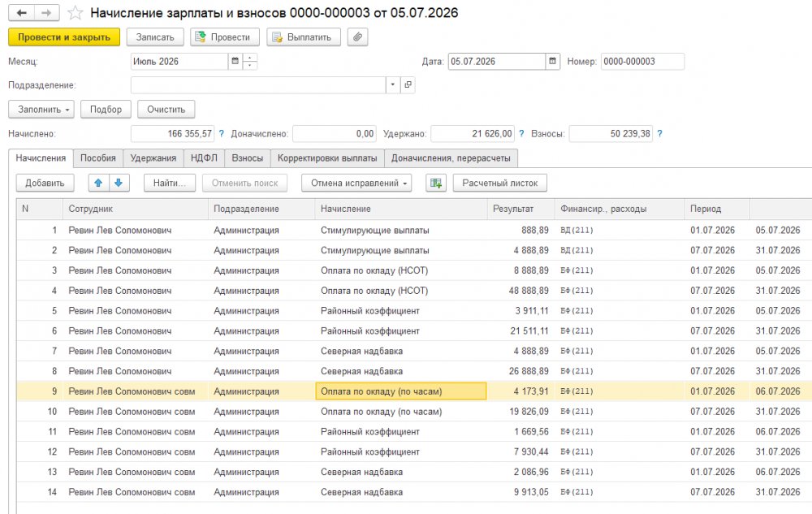
Task: Switch to the Удержания tab
Action: pyautogui.click(x=153, y=158)
